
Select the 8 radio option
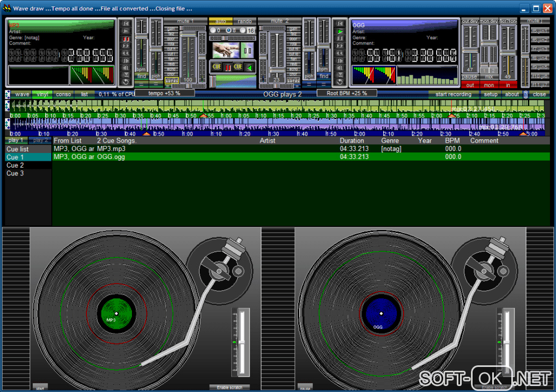click(229, 30)
